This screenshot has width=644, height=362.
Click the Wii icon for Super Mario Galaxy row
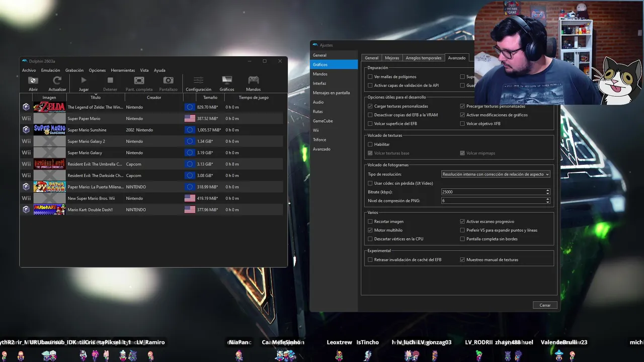pyautogui.click(x=26, y=153)
